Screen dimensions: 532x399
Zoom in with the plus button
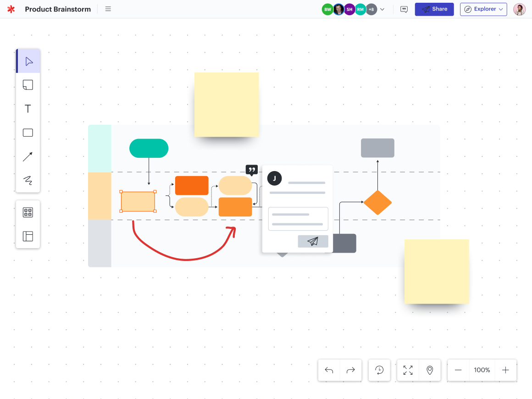point(505,370)
